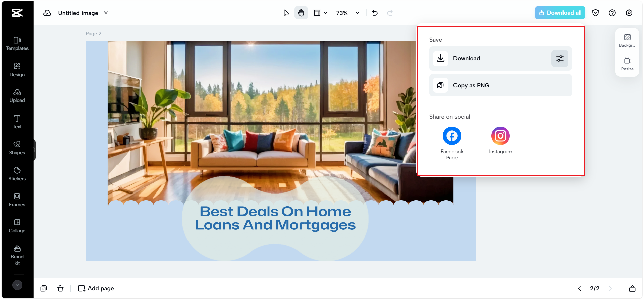Screen dimensions: 644x300
Task: Duplicate the page using bottom-left icon
Action: (x=44, y=288)
